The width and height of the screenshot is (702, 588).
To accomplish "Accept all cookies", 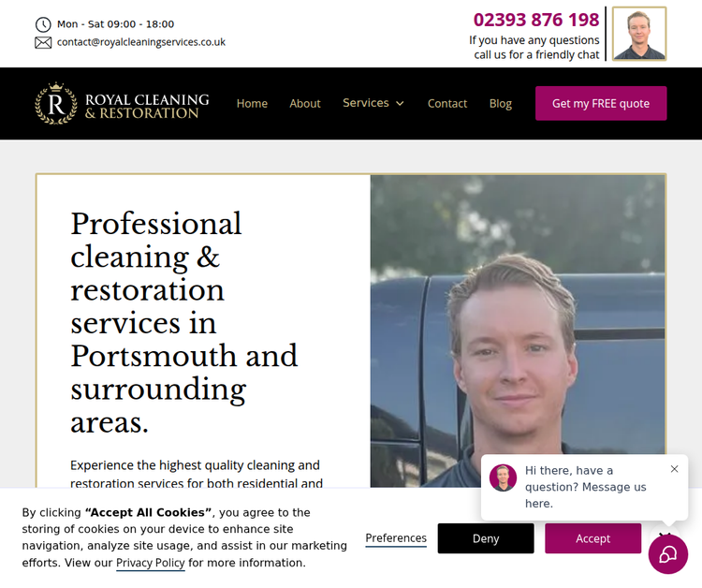I will pos(592,538).
